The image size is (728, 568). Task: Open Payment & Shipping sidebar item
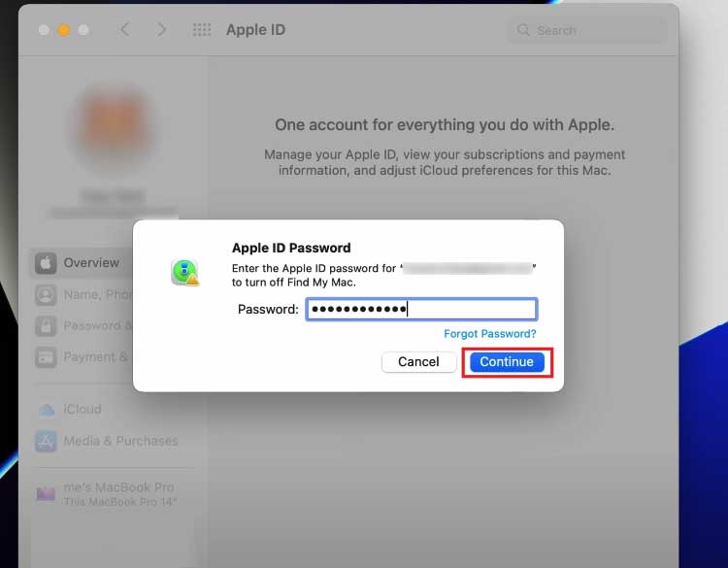83,357
